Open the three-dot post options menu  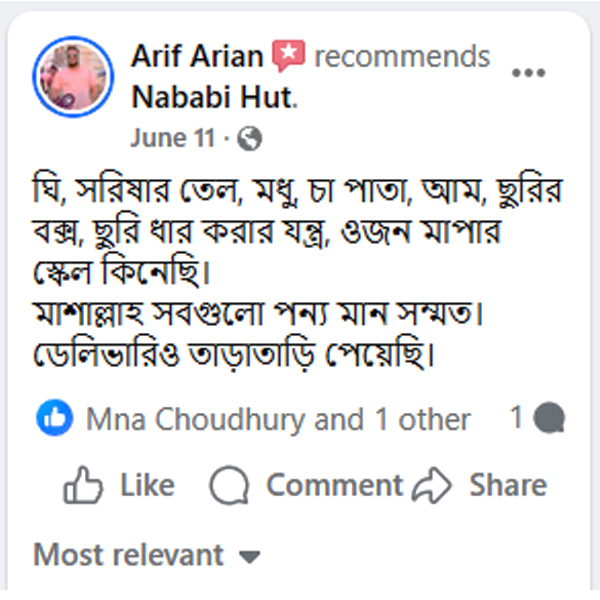pos(528,73)
